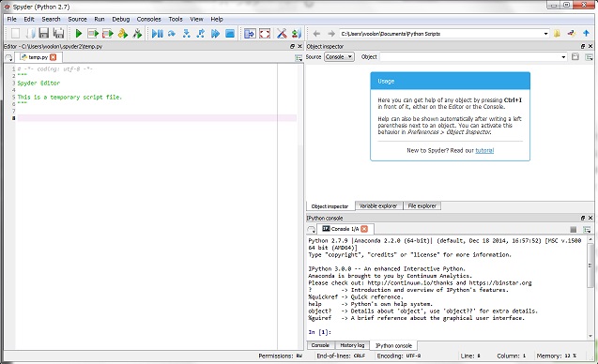Open the Edit menu
Screen dimensions: 598x364
tap(29, 19)
